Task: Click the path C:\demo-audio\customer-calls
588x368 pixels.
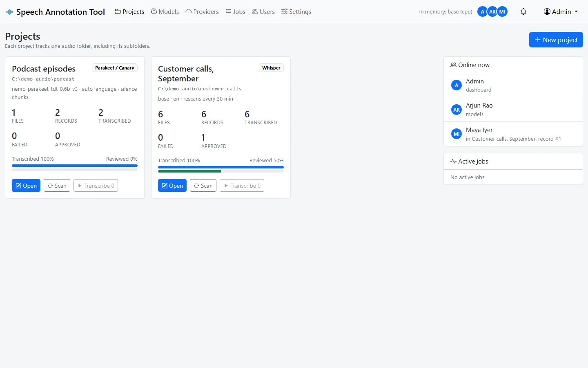Action: (x=200, y=89)
